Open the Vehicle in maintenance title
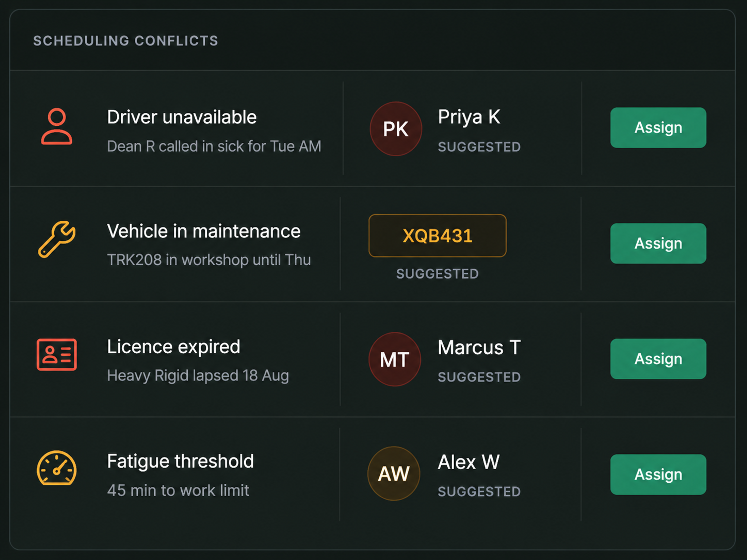 pos(204,231)
